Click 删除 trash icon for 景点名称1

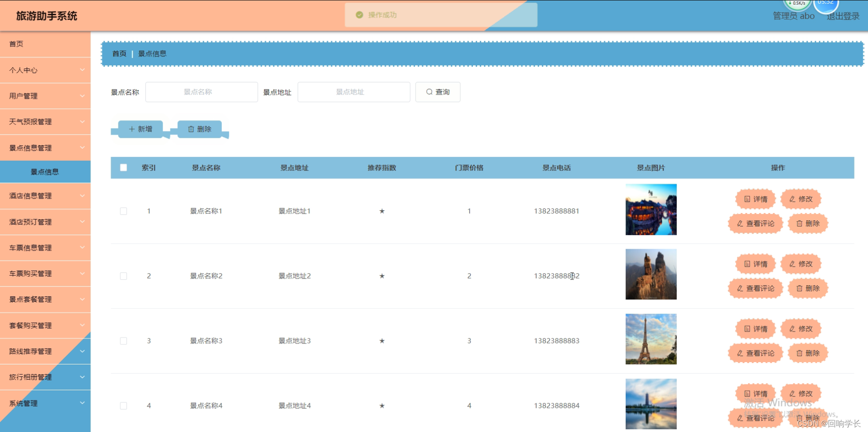coord(799,224)
